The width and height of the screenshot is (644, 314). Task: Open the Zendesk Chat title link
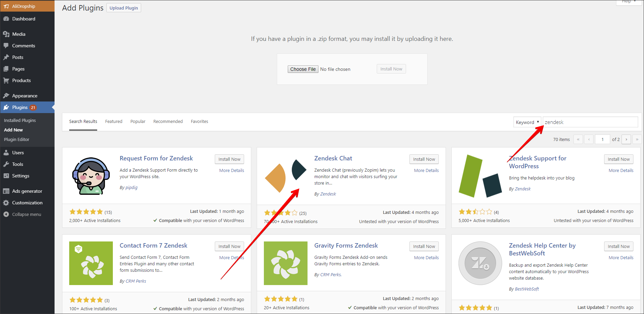click(333, 158)
